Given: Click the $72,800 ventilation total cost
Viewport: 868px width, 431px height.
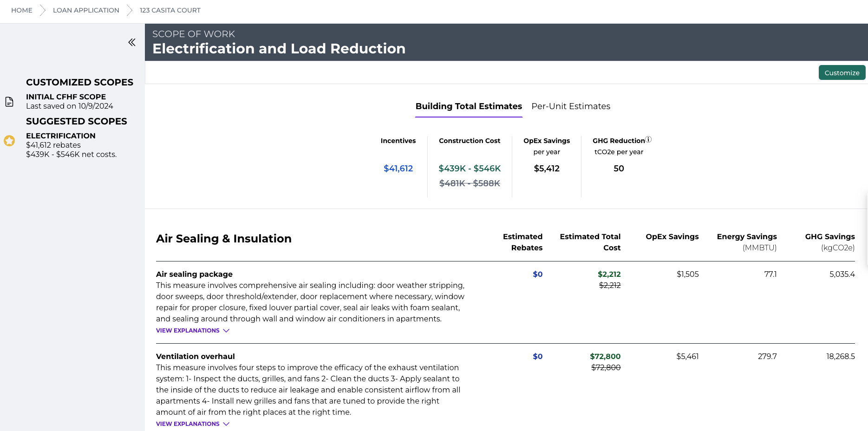Looking at the screenshot, I should [605, 357].
